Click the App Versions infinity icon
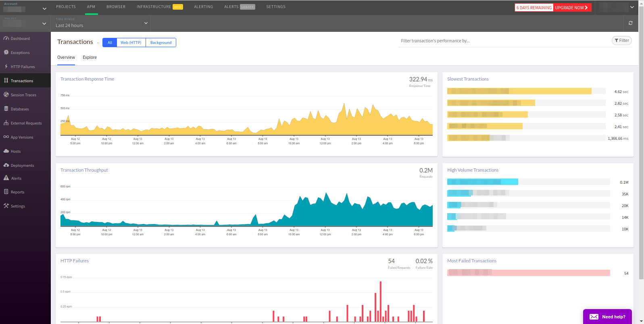 [x=6, y=137]
